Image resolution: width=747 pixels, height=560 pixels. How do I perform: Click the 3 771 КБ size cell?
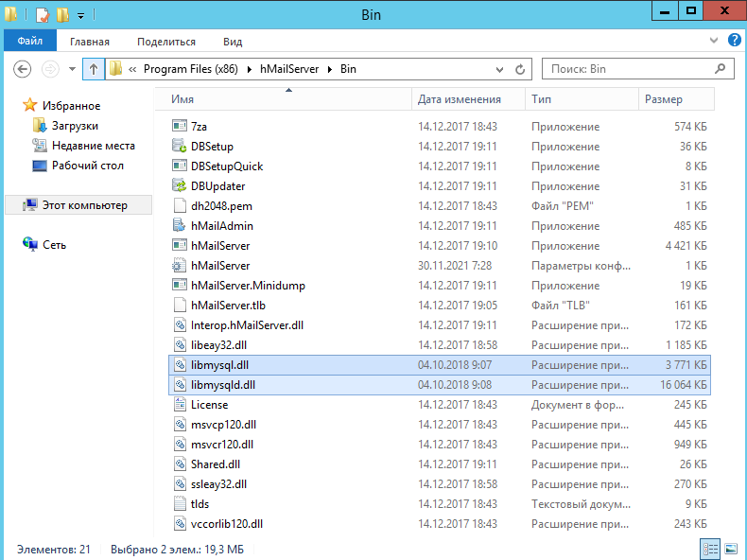[x=686, y=365]
